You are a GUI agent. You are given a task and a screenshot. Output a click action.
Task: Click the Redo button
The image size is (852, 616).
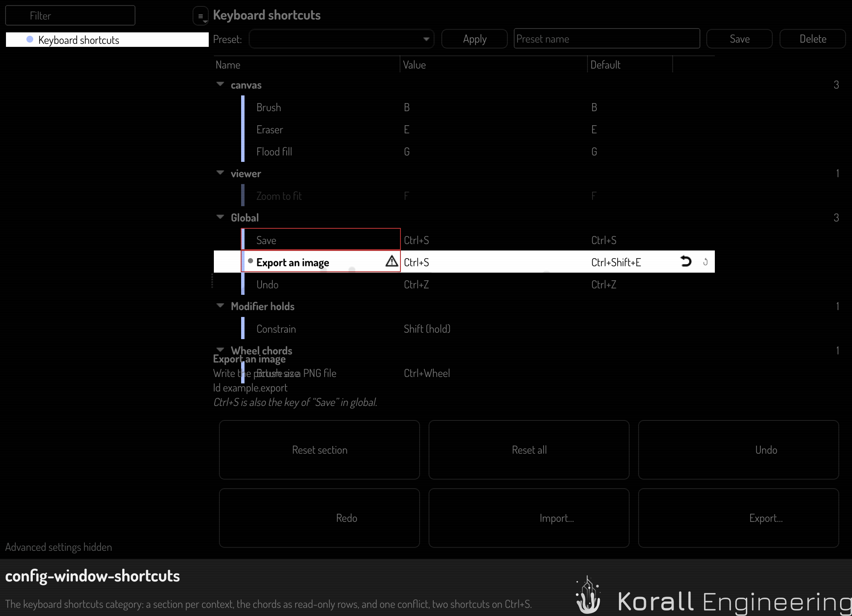click(x=319, y=518)
